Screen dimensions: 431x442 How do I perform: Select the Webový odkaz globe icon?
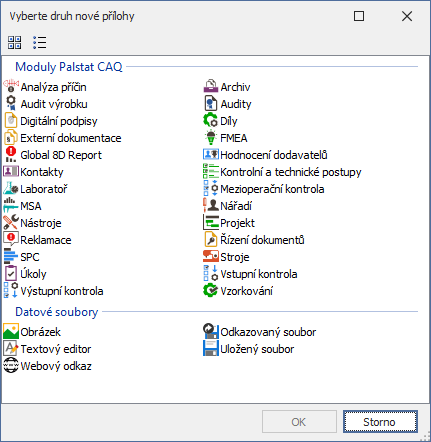tap(11, 366)
